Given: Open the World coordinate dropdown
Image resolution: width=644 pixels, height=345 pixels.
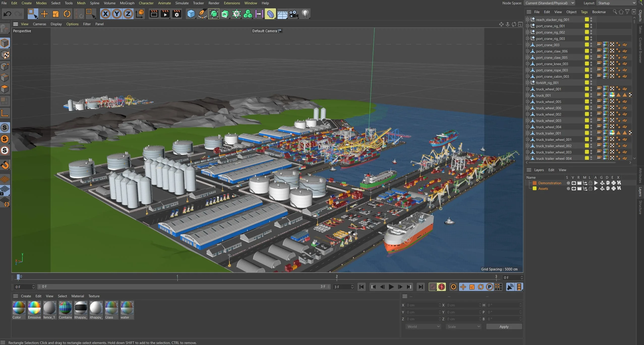Looking at the screenshot, I should coord(423,327).
